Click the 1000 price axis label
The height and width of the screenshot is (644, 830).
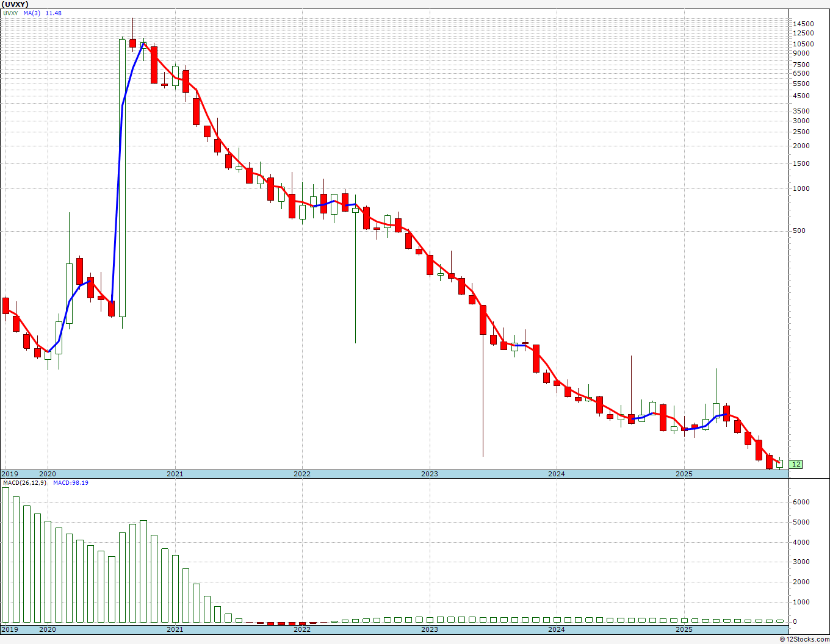point(801,188)
